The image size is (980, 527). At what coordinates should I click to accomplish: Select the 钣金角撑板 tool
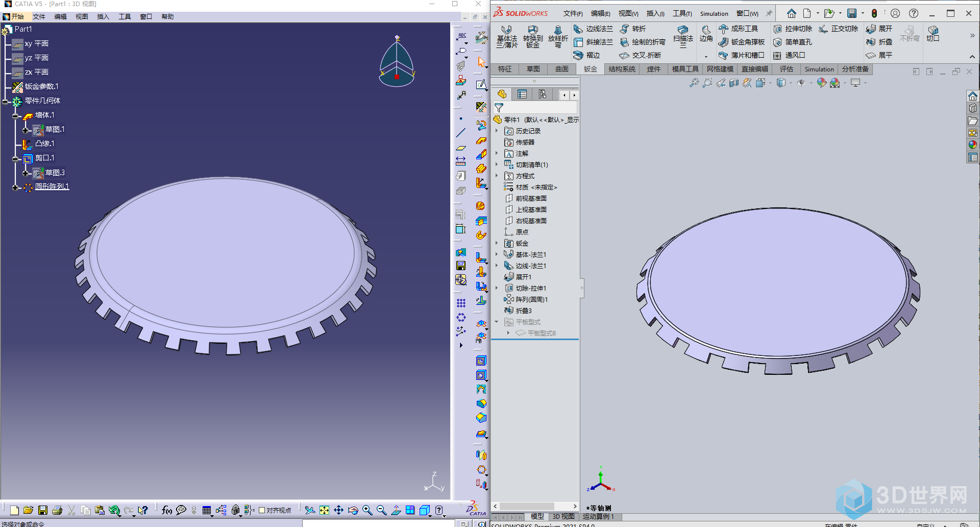pos(742,42)
